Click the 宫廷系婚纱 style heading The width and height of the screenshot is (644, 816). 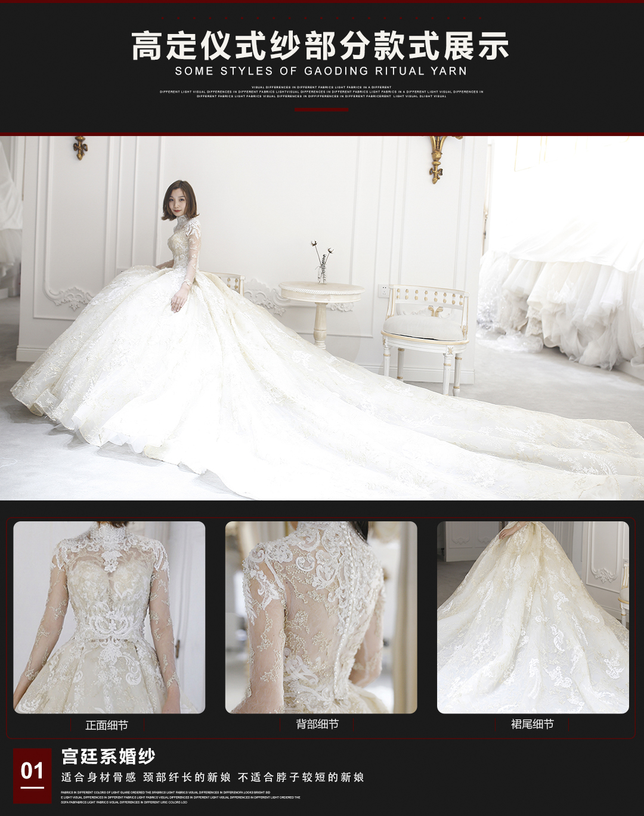pos(109,756)
